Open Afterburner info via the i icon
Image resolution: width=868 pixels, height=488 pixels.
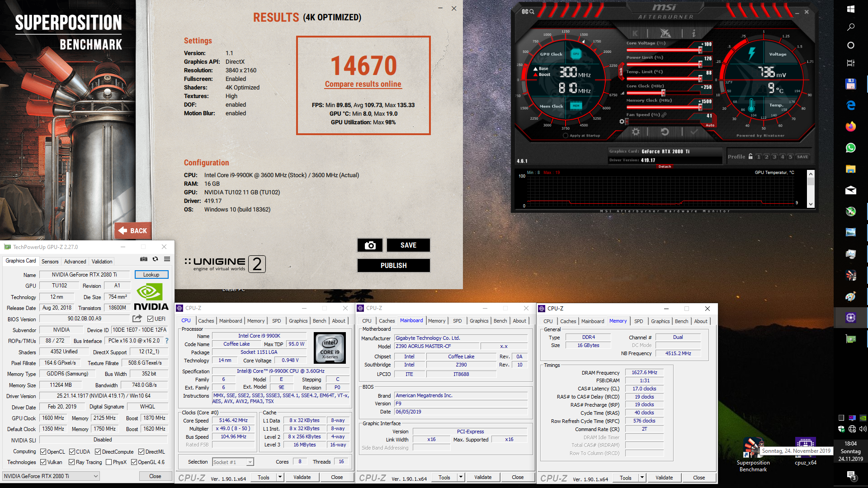[x=694, y=33]
